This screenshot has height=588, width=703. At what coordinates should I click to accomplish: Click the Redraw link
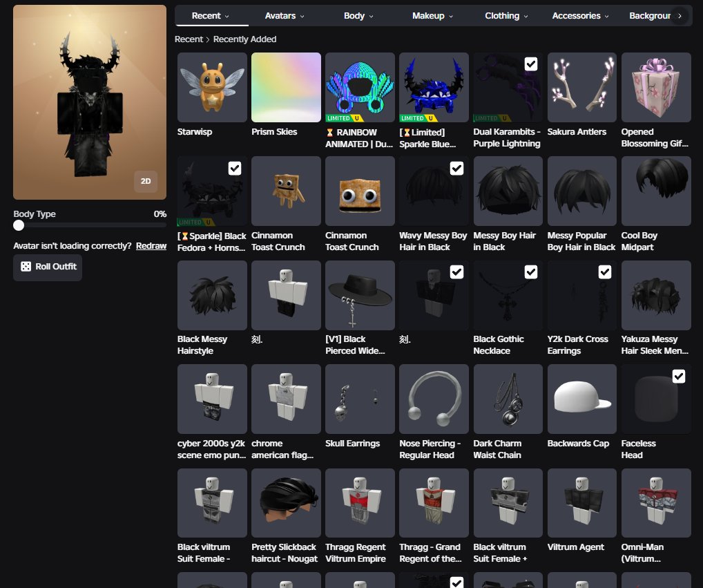coord(151,246)
